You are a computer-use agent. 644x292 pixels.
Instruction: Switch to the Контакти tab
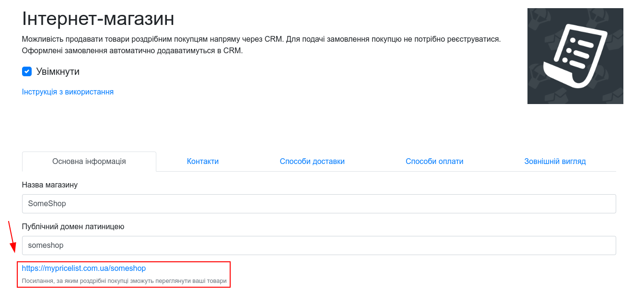tap(203, 162)
